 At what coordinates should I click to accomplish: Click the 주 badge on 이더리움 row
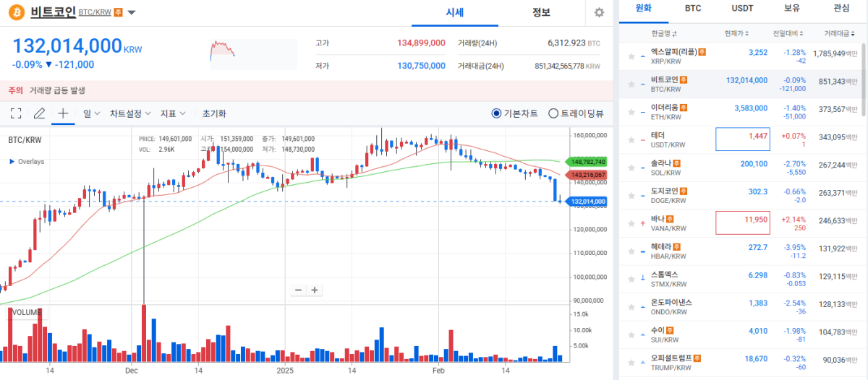[684, 108]
